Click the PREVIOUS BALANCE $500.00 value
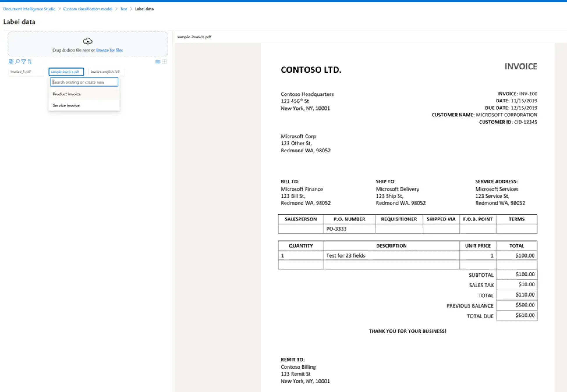 [x=525, y=305]
